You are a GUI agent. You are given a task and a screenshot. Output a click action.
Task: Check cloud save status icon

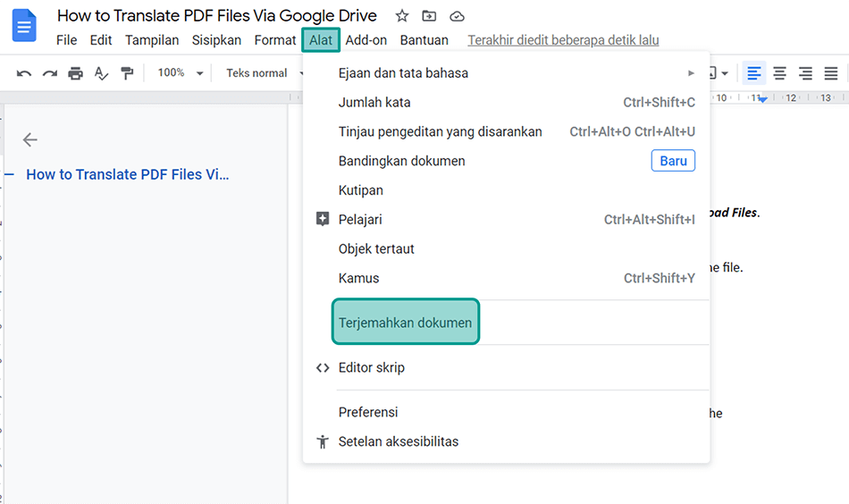click(x=457, y=16)
